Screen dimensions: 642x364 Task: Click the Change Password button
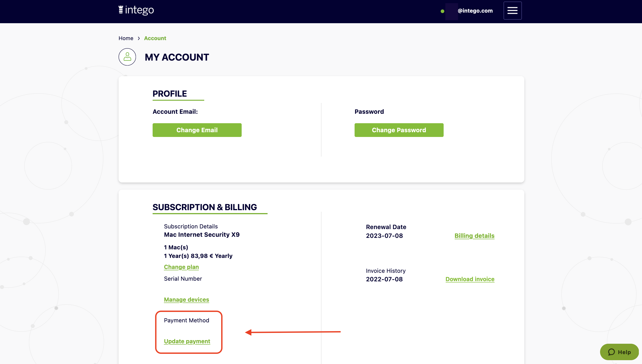pyautogui.click(x=399, y=130)
